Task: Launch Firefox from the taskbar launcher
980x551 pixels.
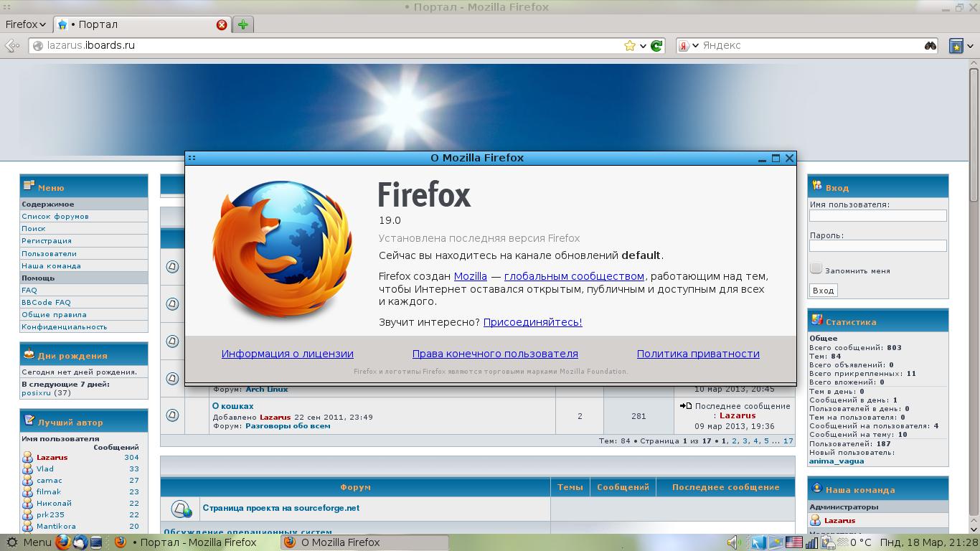Action: click(62, 542)
